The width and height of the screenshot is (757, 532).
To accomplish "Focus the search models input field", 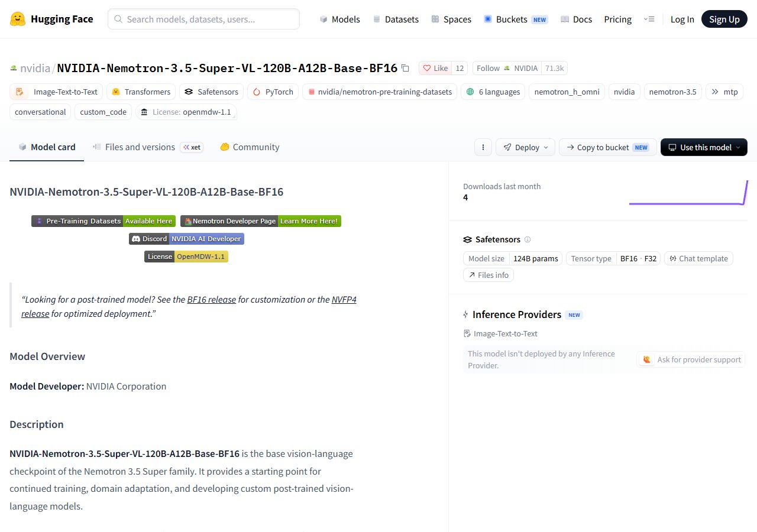I will 203,19.
